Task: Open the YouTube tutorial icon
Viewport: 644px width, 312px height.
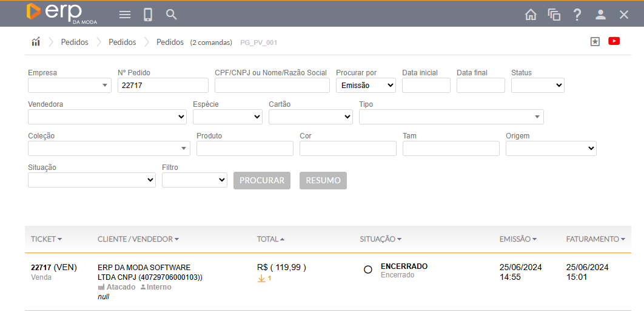Action: click(614, 41)
